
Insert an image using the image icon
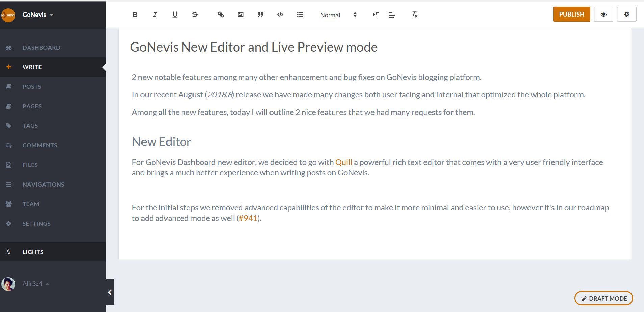pyautogui.click(x=240, y=15)
